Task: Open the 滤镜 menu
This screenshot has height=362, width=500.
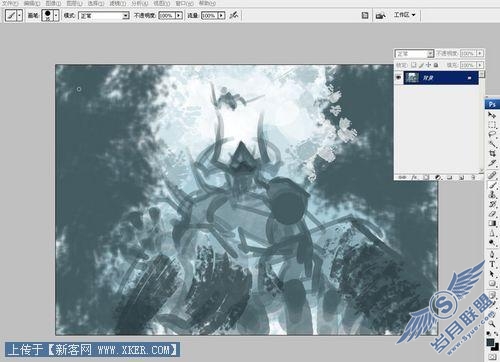Action: click(117, 3)
